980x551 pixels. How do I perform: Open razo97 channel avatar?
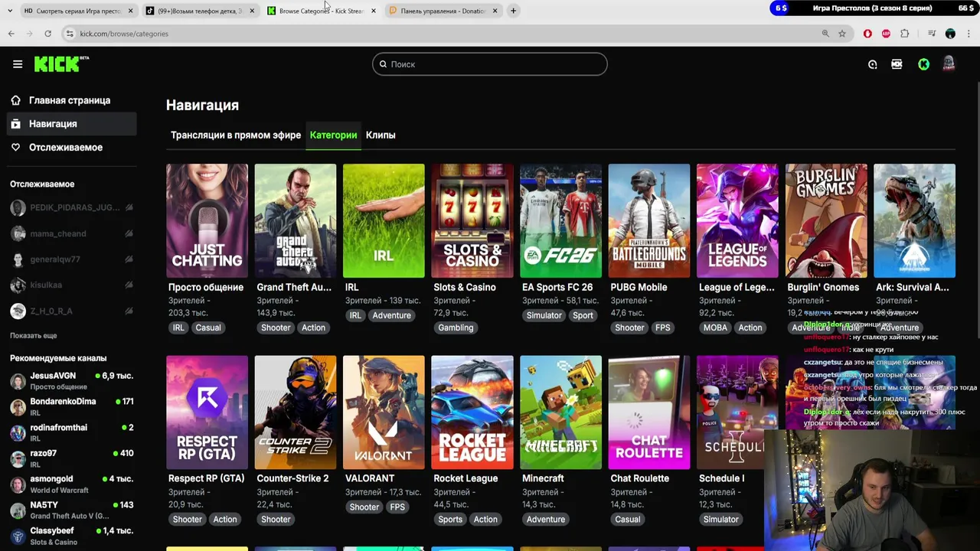pyautogui.click(x=18, y=458)
